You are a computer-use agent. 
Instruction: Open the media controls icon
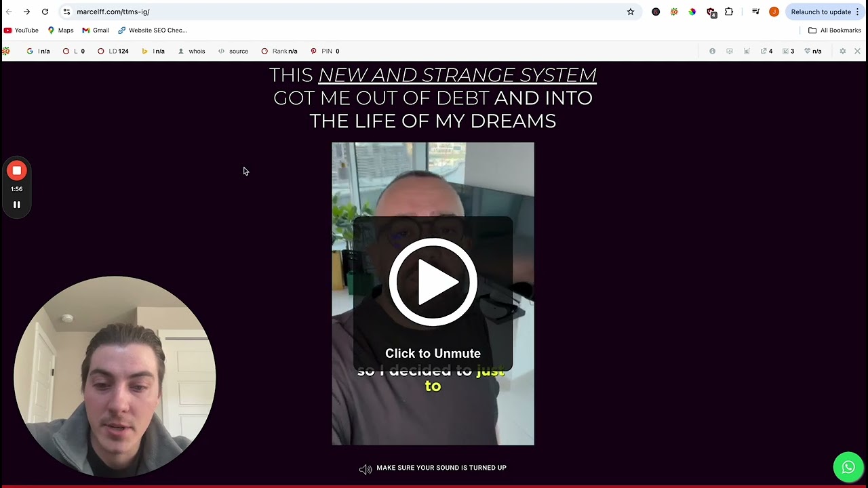756,12
